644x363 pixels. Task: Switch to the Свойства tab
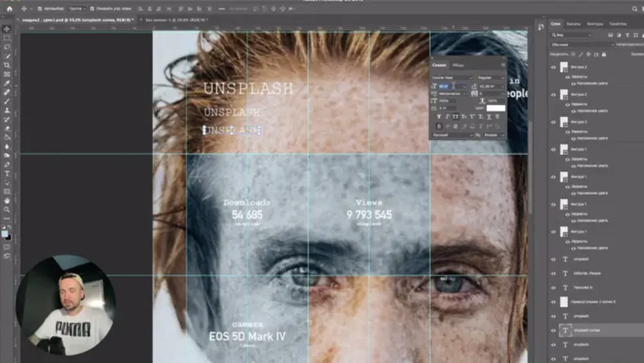pos(618,24)
